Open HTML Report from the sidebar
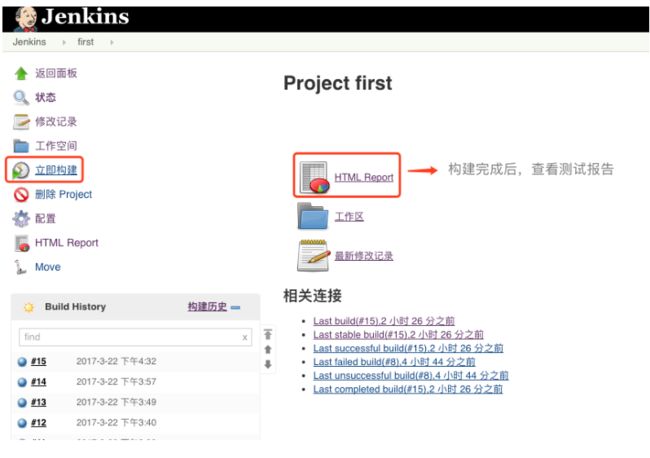 (67, 243)
